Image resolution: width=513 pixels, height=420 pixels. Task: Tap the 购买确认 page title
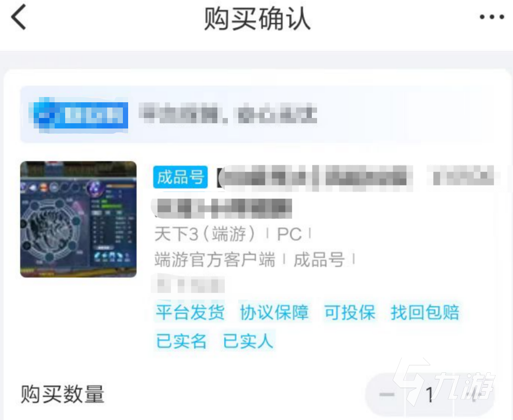pyautogui.click(x=258, y=19)
